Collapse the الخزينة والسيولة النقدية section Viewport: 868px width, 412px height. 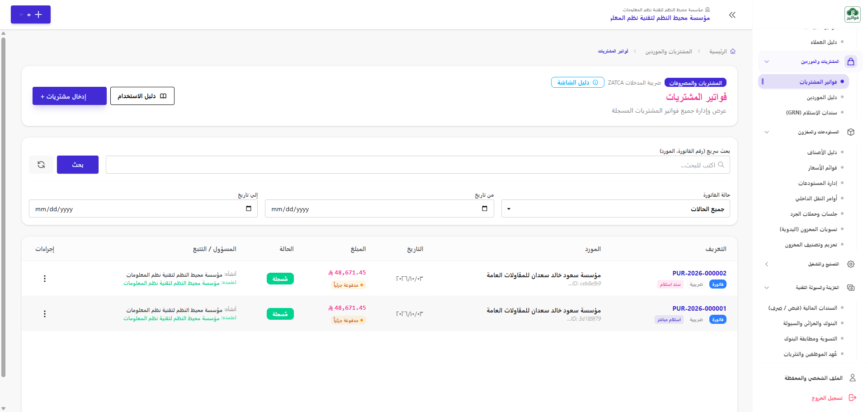pos(767,288)
